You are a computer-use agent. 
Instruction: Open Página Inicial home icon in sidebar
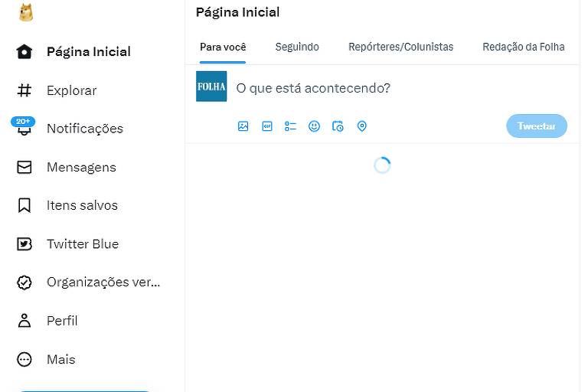tap(24, 52)
